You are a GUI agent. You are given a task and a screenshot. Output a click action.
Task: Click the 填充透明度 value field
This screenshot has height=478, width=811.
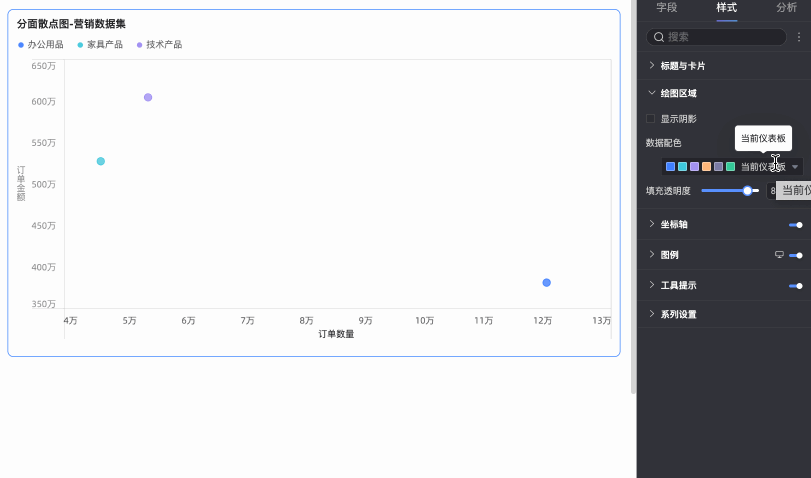[x=773, y=191]
